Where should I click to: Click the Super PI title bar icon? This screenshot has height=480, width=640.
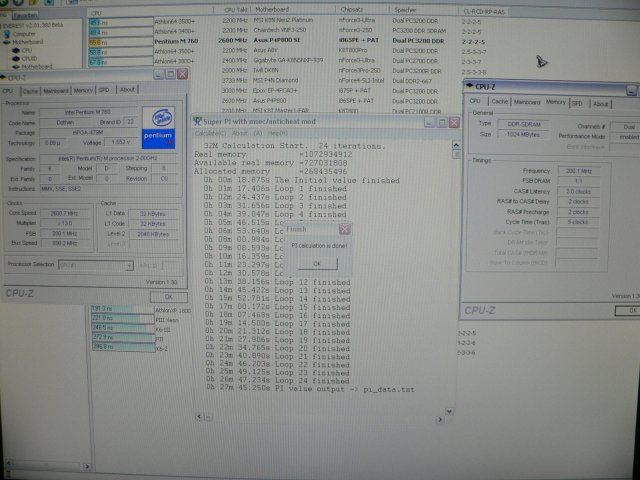198,121
